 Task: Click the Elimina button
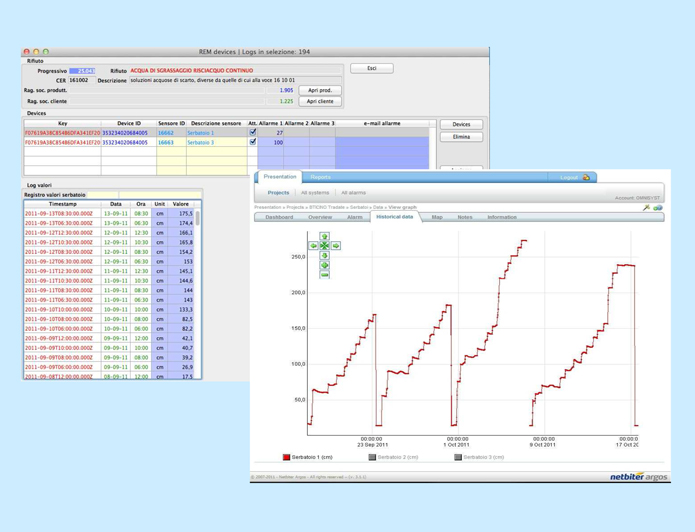coord(461,137)
